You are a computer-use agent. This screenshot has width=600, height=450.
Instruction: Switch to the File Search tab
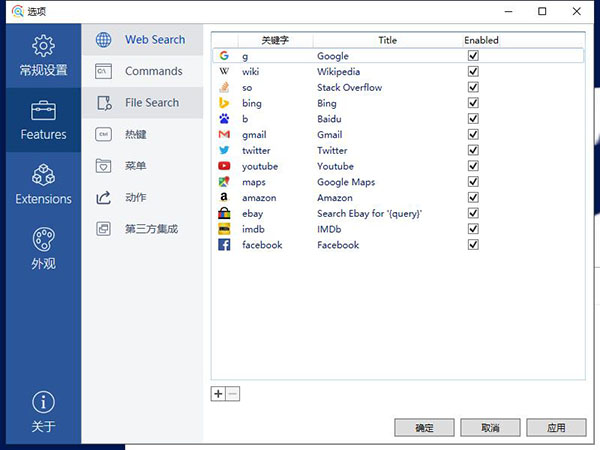[152, 102]
